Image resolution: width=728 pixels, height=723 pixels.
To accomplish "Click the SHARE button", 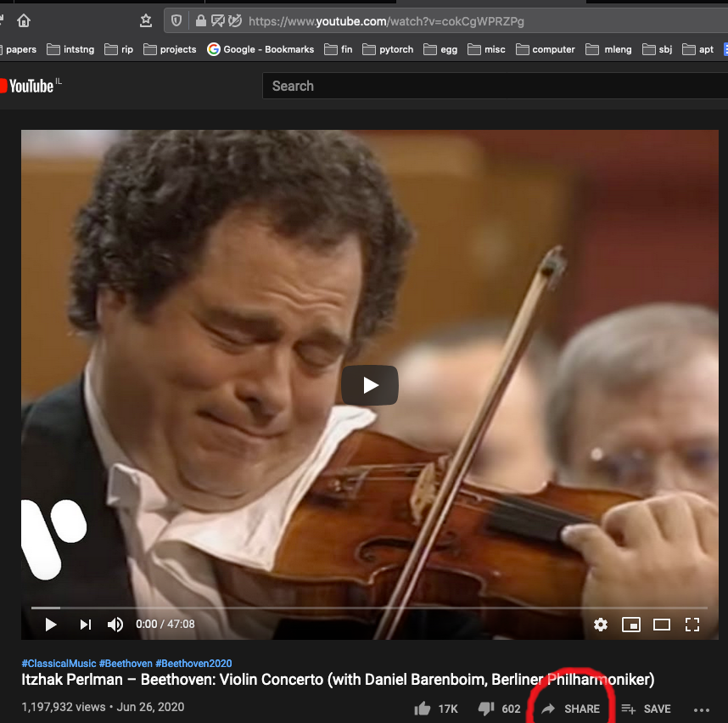I will pos(571,709).
